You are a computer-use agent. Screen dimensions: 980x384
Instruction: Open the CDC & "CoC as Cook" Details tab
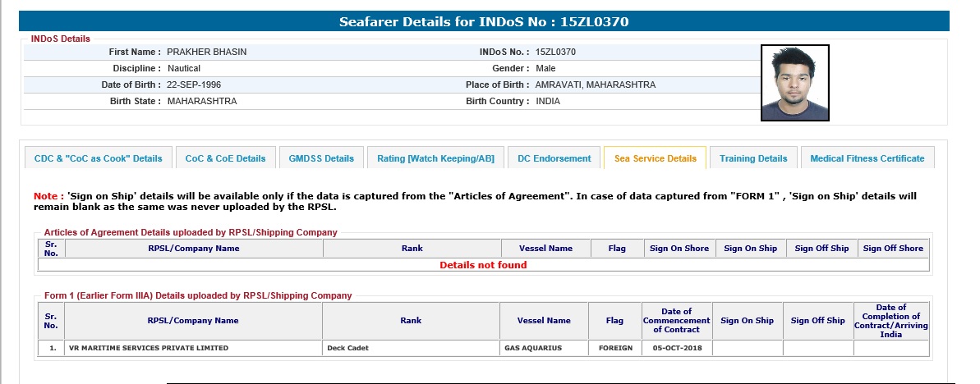[98, 158]
